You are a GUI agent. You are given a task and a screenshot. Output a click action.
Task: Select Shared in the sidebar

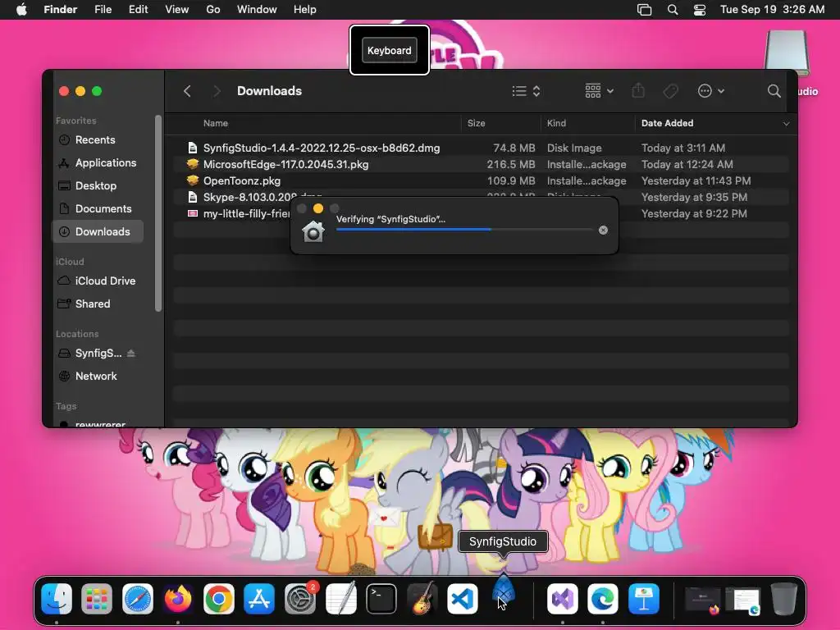point(98,304)
